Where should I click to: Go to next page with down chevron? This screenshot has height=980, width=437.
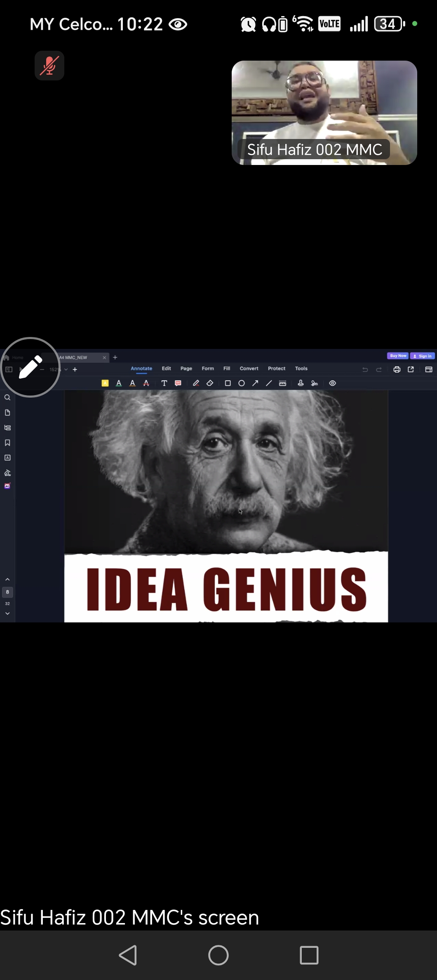tap(7, 614)
